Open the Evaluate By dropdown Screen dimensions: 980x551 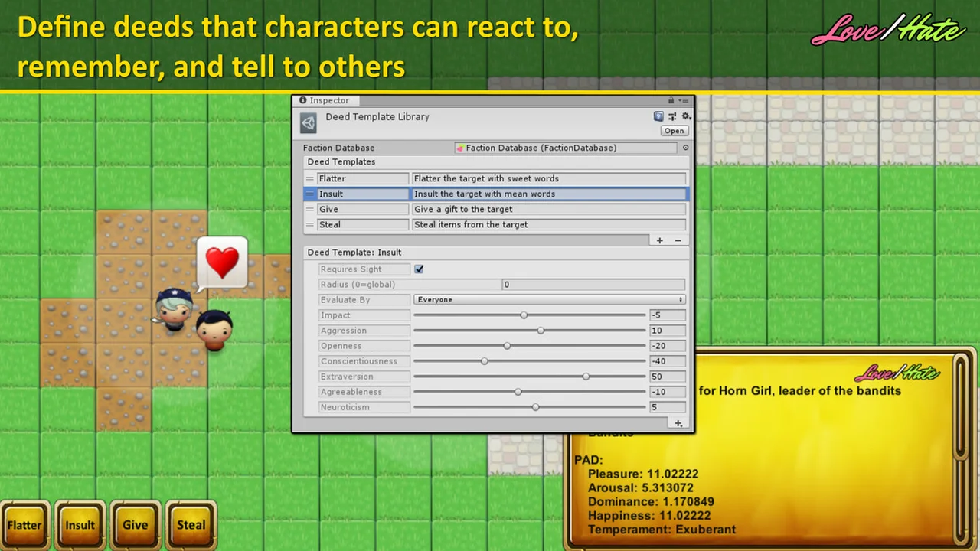pyautogui.click(x=549, y=300)
